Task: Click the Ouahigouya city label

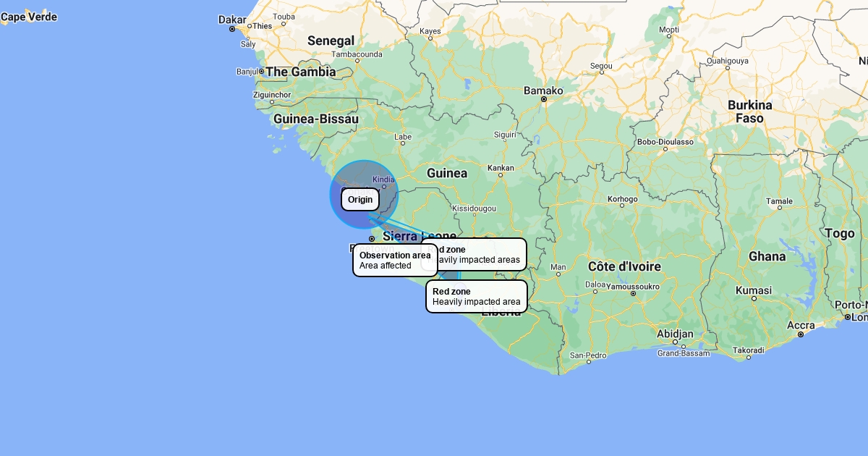Action: click(727, 61)
